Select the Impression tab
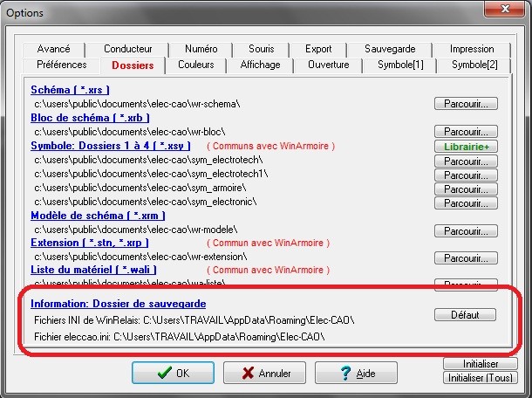532x398 pixels. [x=472, y=50]
